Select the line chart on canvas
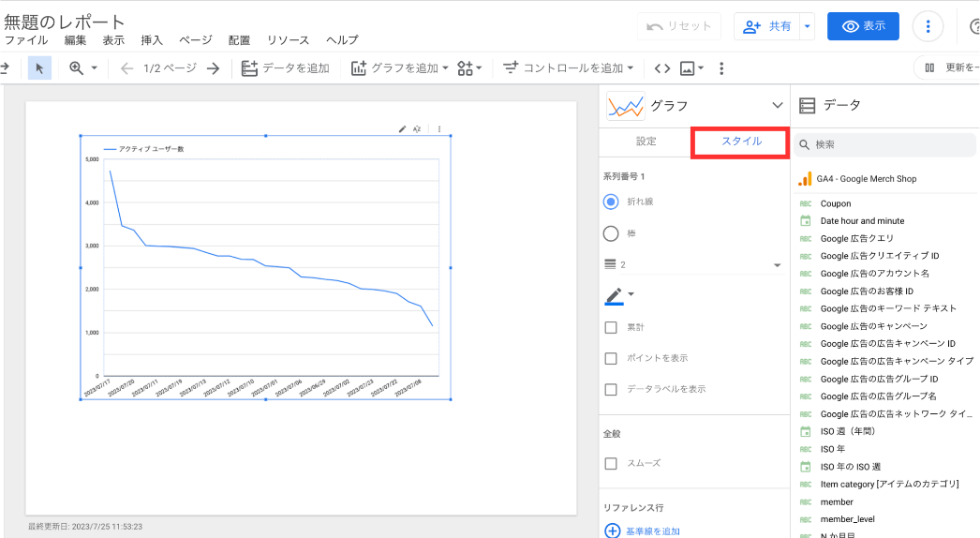980x538 pixels. (x=266, y=268)
